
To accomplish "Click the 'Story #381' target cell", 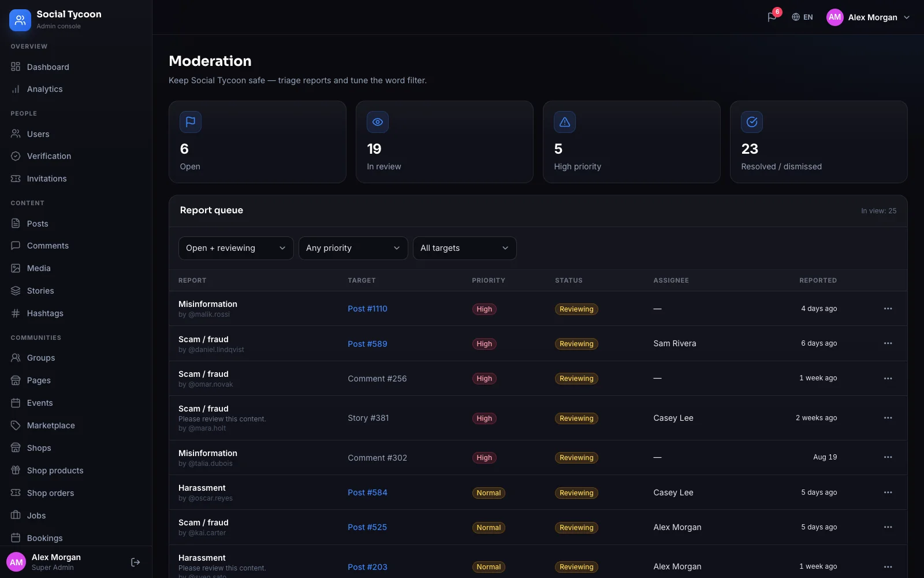I will pyautogui.click(x=368, y=418).
